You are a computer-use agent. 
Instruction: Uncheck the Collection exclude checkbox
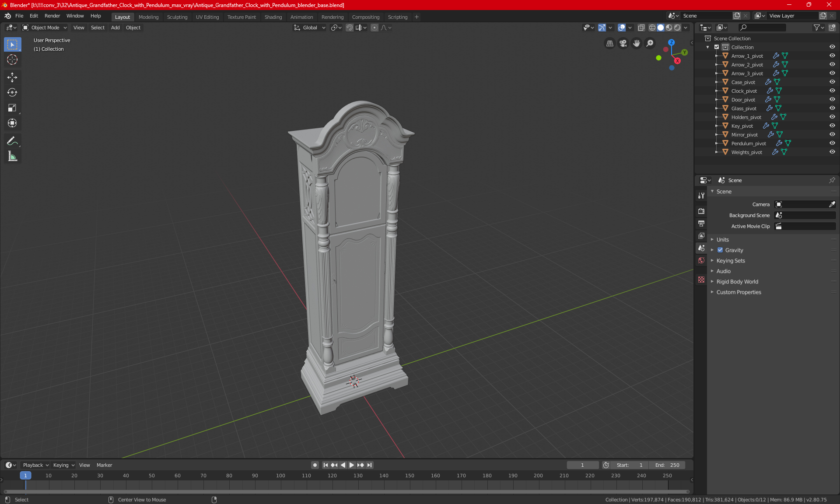(717, 47)
